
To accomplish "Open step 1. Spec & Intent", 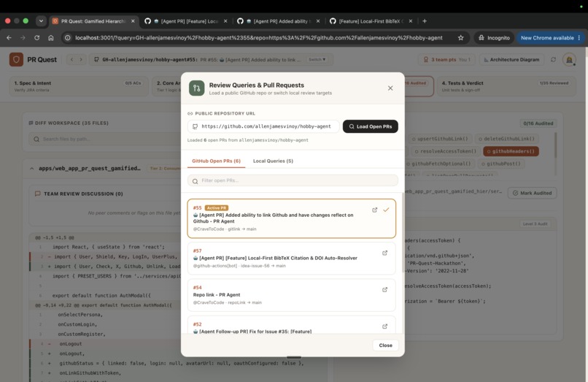I will [78, 86].
